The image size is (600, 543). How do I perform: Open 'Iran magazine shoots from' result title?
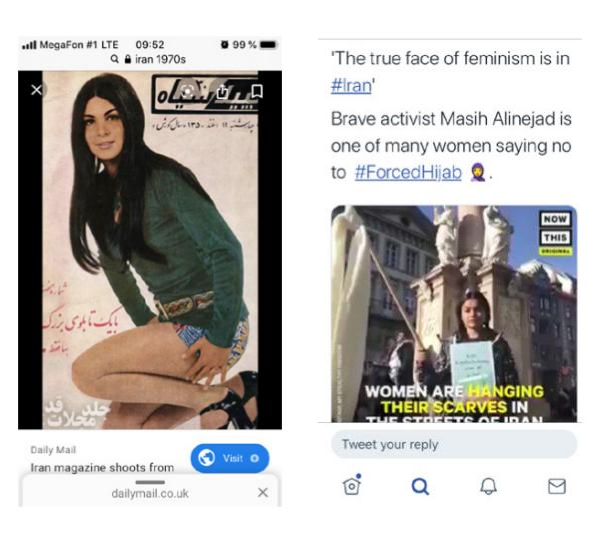102,467
